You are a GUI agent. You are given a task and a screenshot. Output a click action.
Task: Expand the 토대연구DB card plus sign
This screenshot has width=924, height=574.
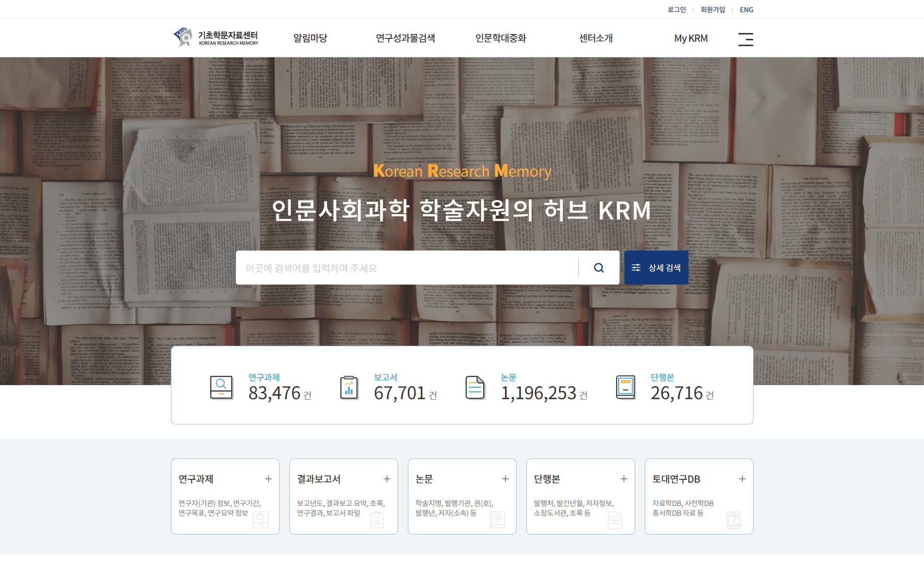tap(742, 479)
